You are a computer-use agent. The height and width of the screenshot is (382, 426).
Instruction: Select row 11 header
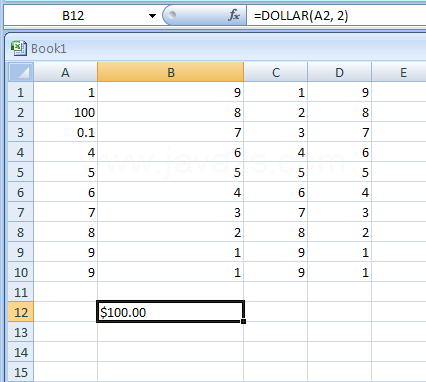coord(21,292)
